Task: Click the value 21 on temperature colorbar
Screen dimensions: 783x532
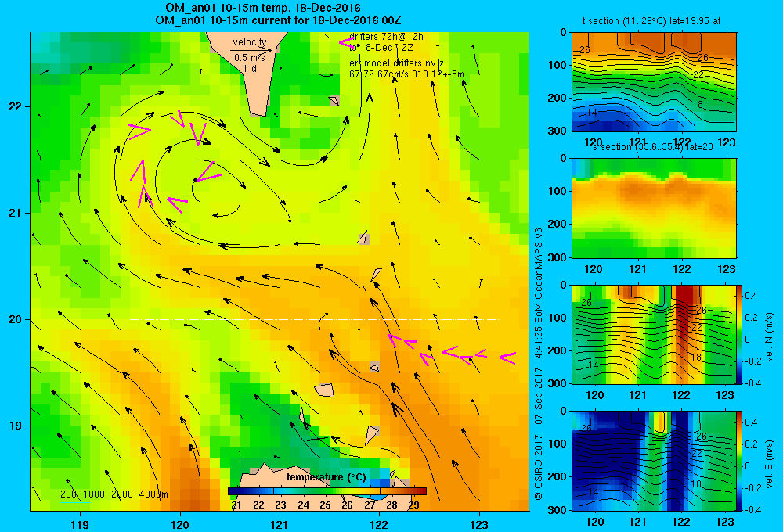Action: point(236,505)
